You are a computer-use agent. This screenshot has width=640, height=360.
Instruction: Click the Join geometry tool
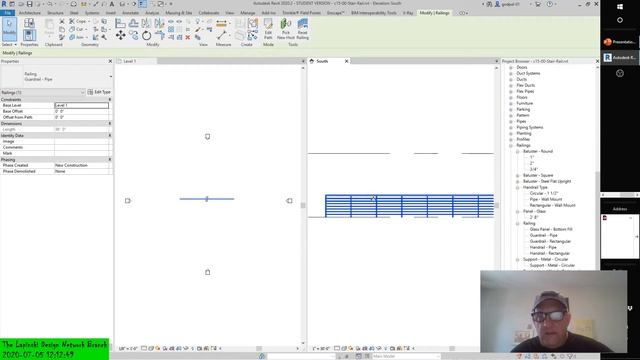[x=76, y=37]
